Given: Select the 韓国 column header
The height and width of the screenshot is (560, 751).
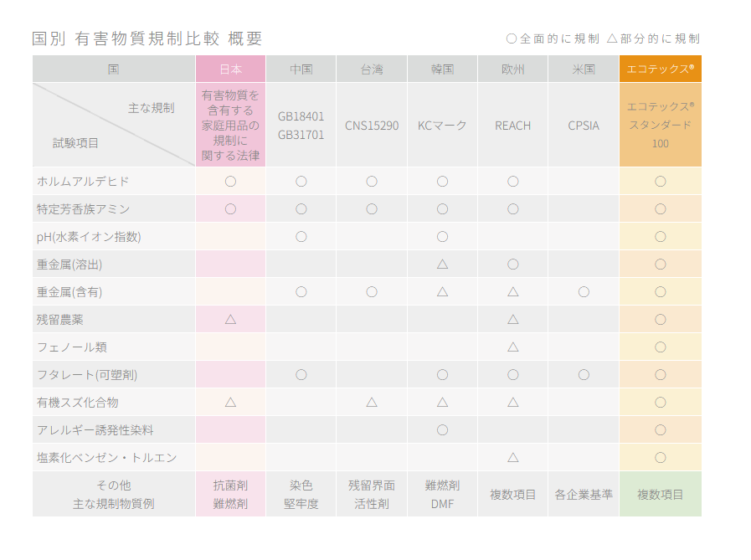Looking at the screenshot, I should [442, 69].
